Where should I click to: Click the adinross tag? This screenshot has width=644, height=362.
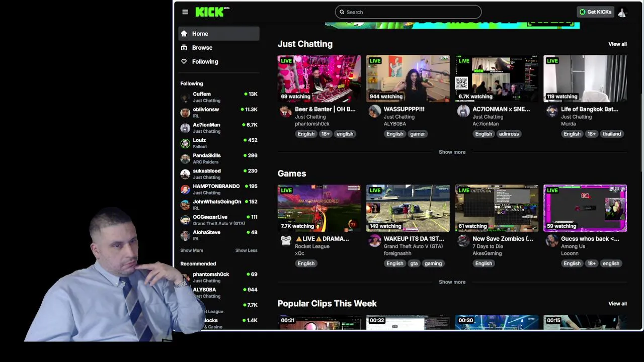click(509, 134)
